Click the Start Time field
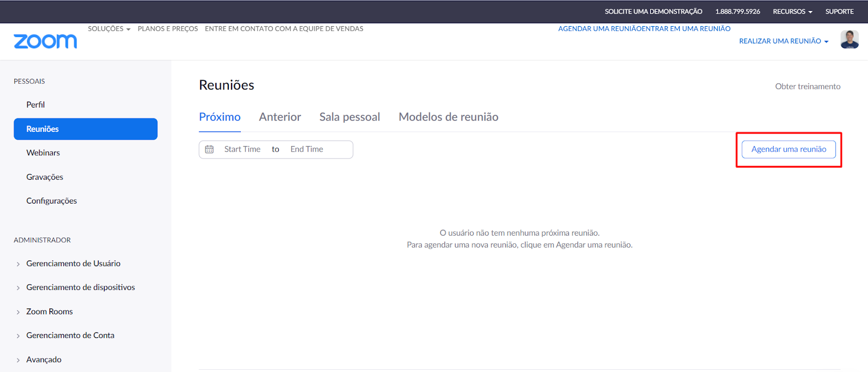 pyautogui.click(x=242, y=149)
